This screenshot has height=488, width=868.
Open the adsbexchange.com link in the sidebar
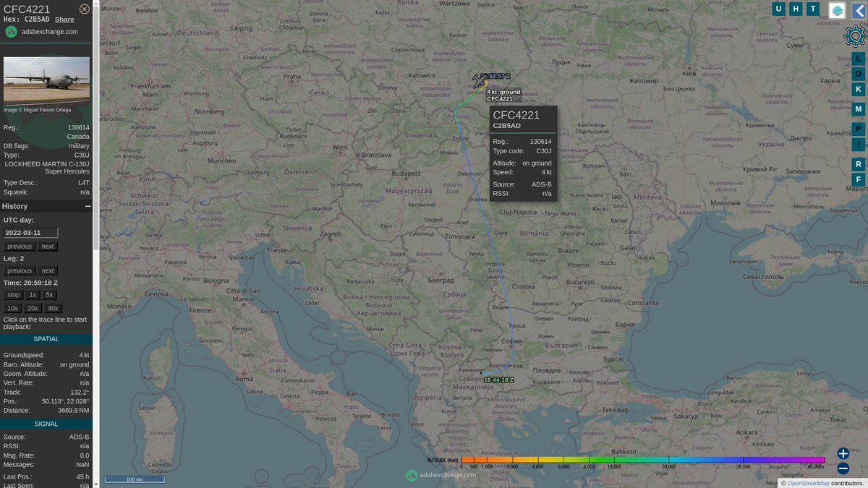tap(50, 32)
